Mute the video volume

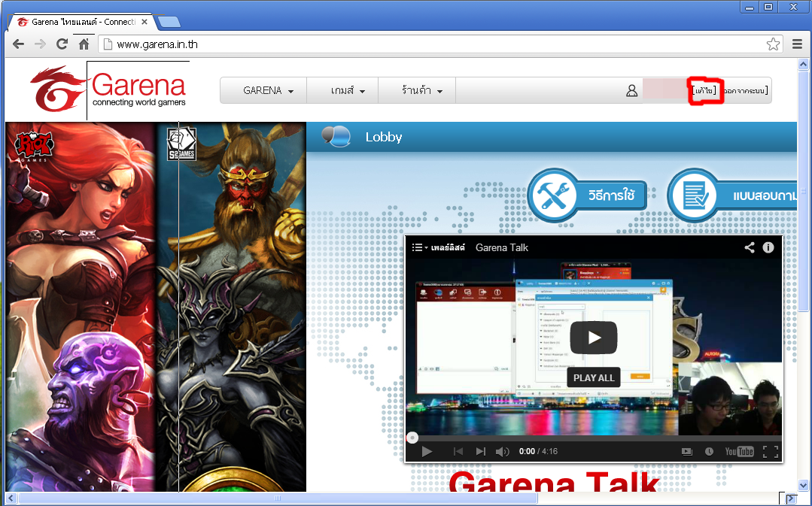click(502, 452)
